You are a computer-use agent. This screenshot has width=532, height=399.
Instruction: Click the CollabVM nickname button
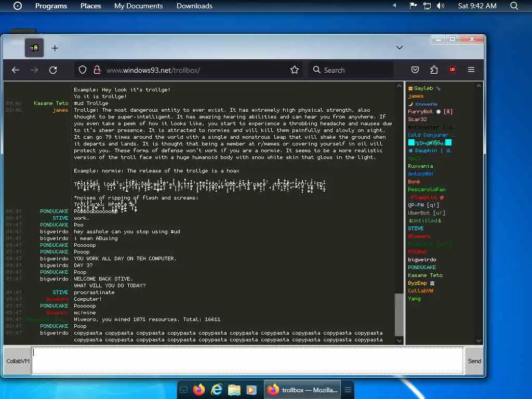[x=17, y=361]
